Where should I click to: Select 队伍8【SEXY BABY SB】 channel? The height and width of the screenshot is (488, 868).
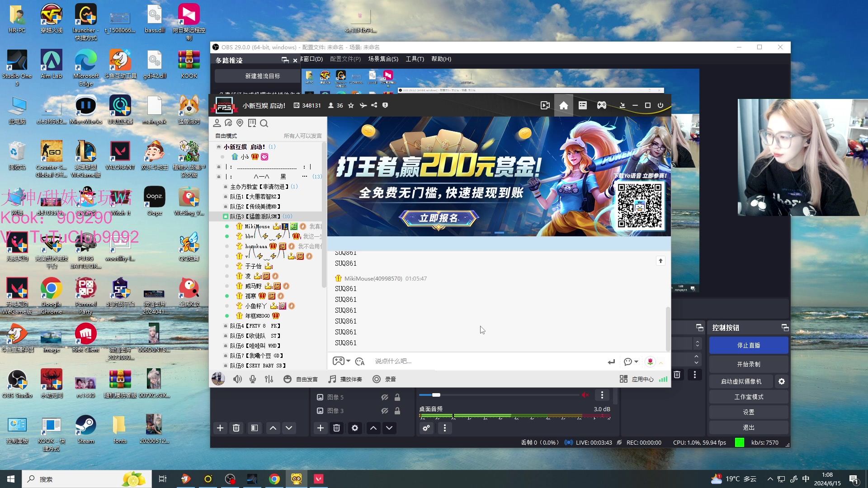258,366
